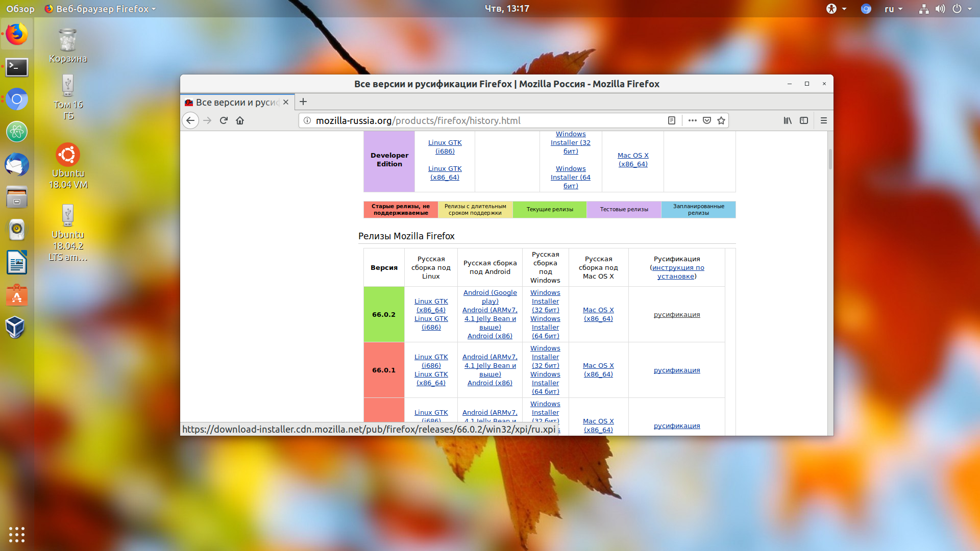Open the Firefox hamburger menu
The width and height of the screenshot is (980, 551).
[823, 120]
